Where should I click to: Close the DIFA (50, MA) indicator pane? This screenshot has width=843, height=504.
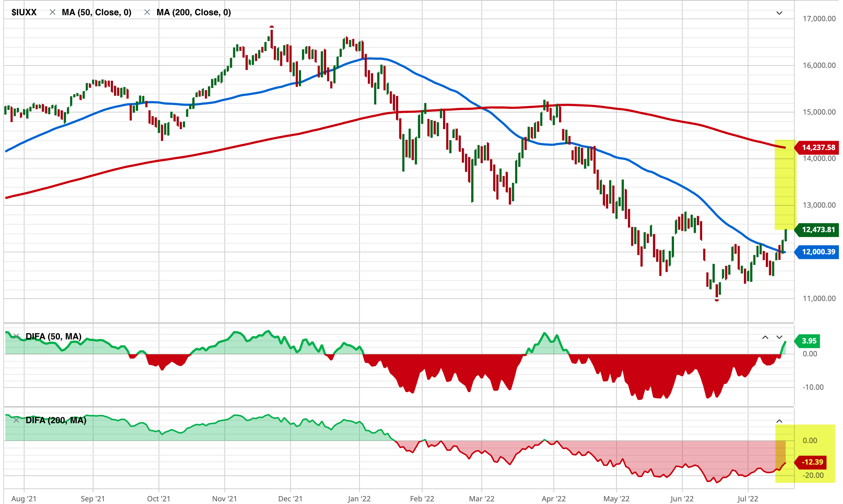[16, 336]
